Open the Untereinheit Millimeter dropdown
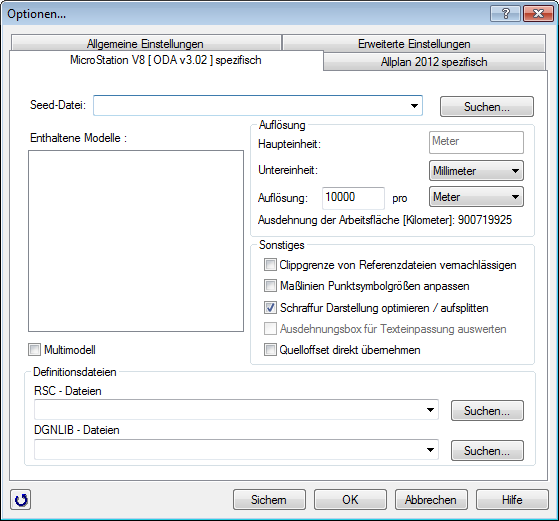 click(476, 171)
